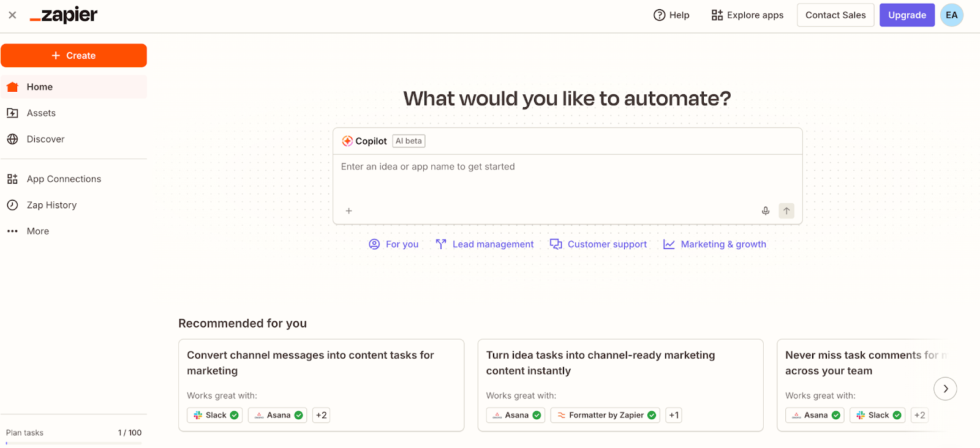
Task: Click the Customer support chat icon
Action: 556,244
